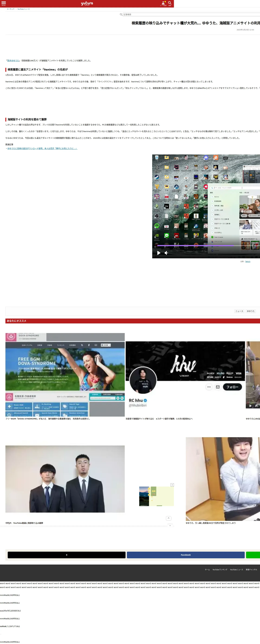Play the embedded Twitch video
260x644 pixels.
(159, 253)
